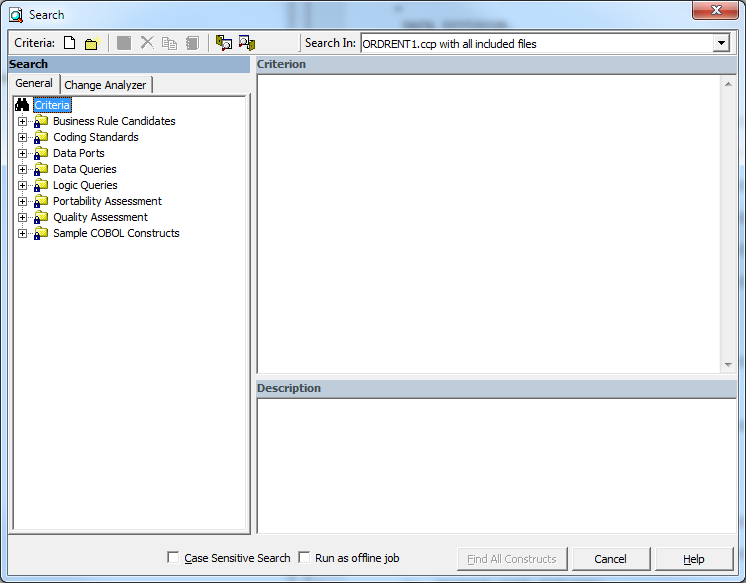The height and width of the screenshot is (583, 746).
Task: Click the first folder-with-magnifier toolbar icon
Action: click(224, 43)
